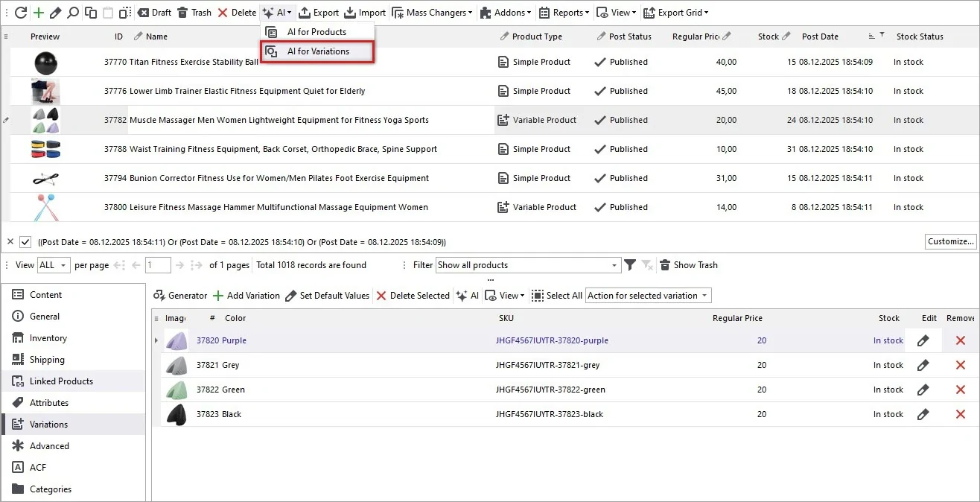Duplicate products using the copy icon
The height and width of the screenshot is (502, 980).
(x=91, y=12)
